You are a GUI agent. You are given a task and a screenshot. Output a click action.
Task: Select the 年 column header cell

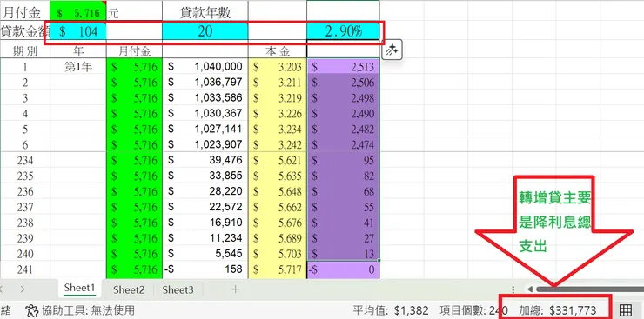point(78,51)
